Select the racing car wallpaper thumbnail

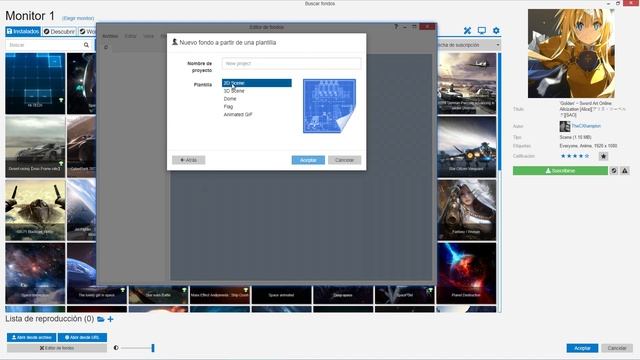point(35,147)
